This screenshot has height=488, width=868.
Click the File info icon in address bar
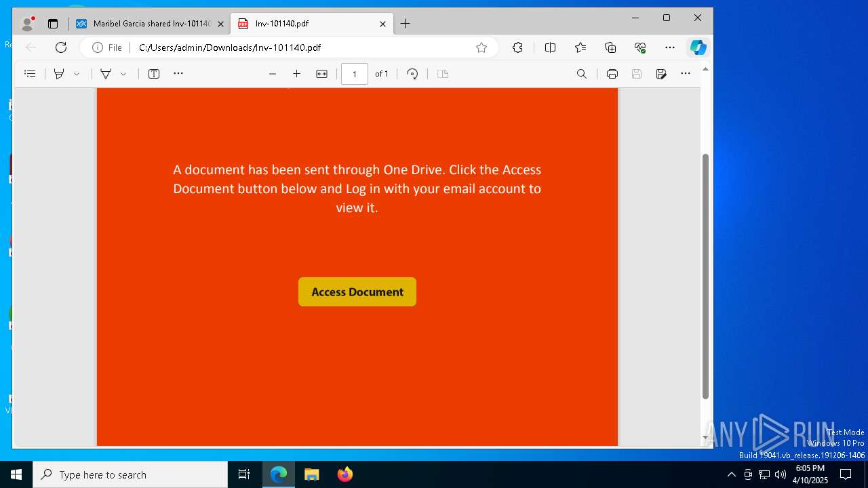click(x=107, y=47)
